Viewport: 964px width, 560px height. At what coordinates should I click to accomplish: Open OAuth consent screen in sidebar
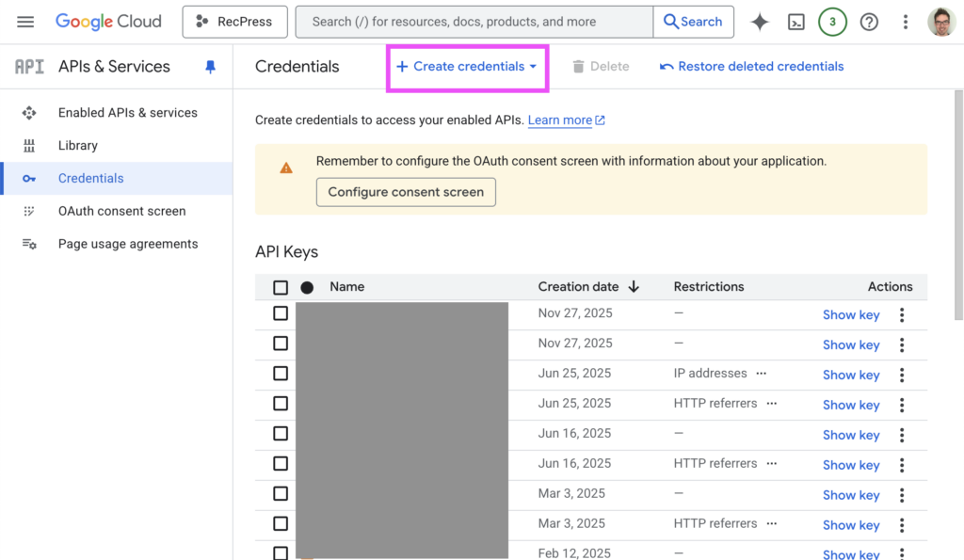121,211
